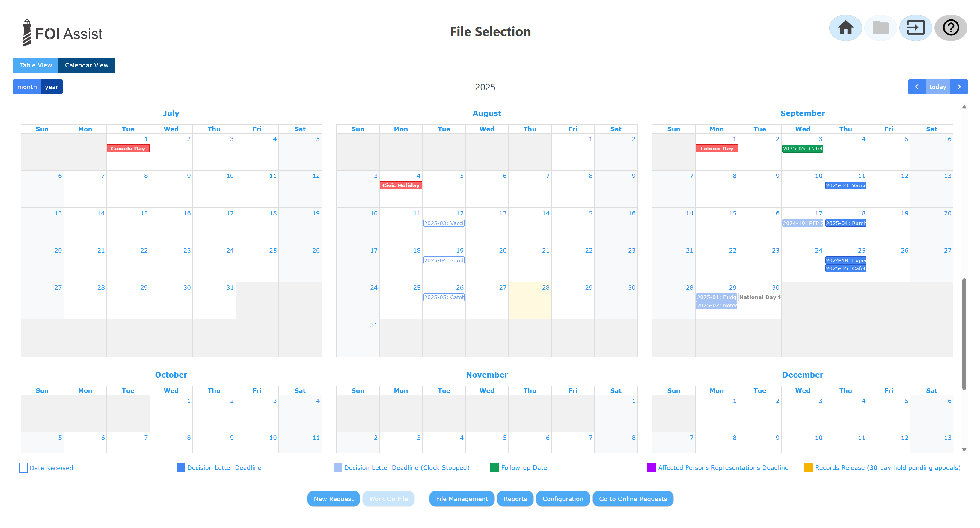Jump to today in the calendar

pyautogui.click(x=937, y=87)
